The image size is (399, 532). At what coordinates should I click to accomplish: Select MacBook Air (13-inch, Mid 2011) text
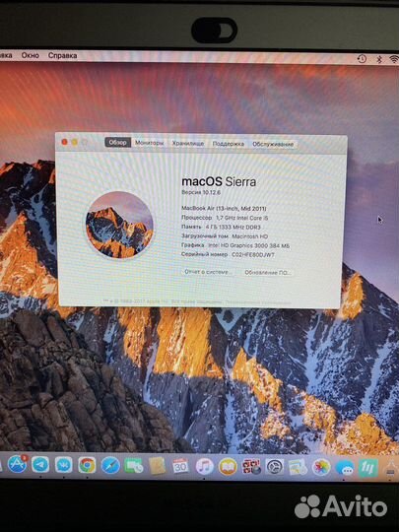224,208
